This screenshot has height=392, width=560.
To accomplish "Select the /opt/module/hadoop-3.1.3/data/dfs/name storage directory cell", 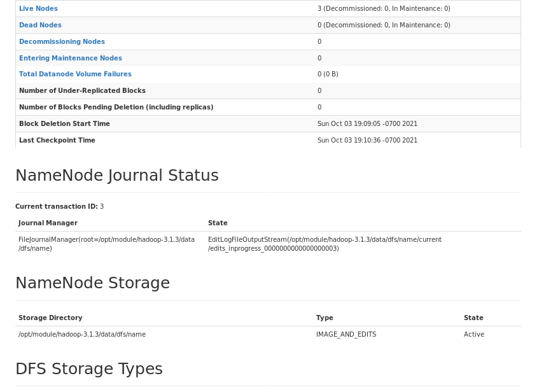I will pyautogui.click(x=82, y=335).
